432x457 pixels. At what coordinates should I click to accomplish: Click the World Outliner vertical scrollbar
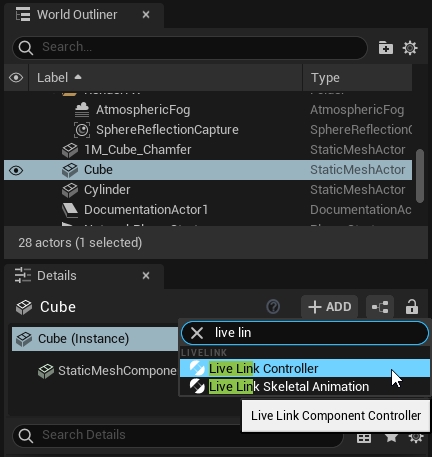(x=420, y=176)
